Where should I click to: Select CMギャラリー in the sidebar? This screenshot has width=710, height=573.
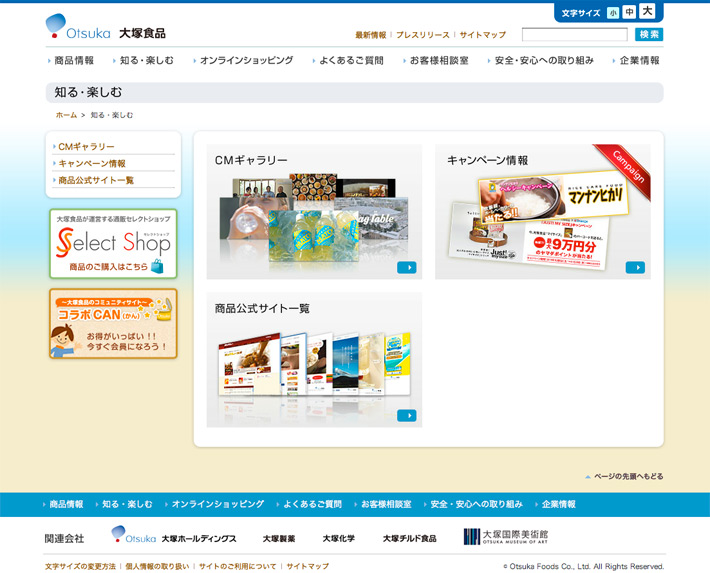click(86, 147)
